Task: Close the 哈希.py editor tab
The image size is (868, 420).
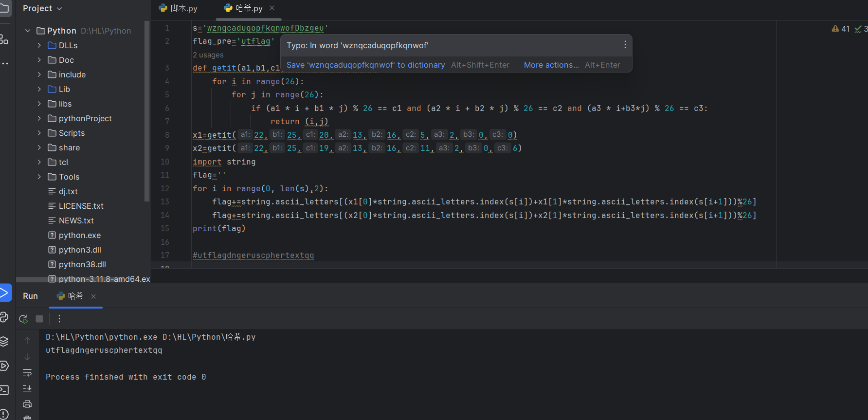Action: pyautogui.click(x=272, y=8)
